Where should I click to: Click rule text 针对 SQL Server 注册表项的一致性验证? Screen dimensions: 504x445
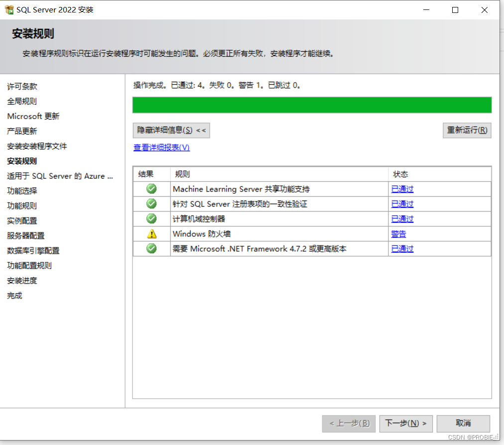240,204
